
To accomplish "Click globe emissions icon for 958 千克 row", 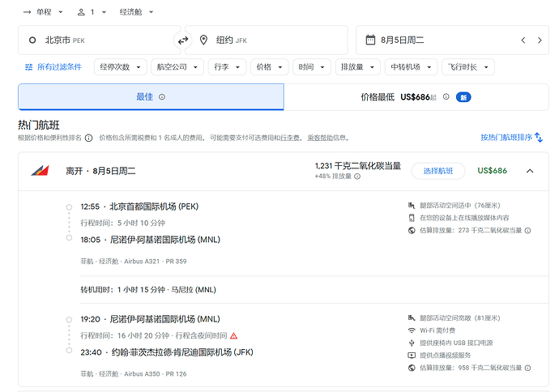I will 412,368.
